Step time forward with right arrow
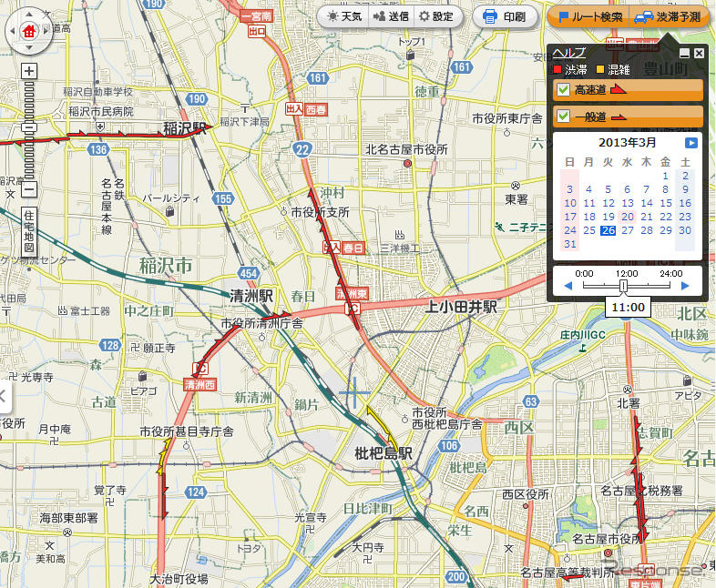This screenshot has width=716, height=588. (x=684, y=286)
